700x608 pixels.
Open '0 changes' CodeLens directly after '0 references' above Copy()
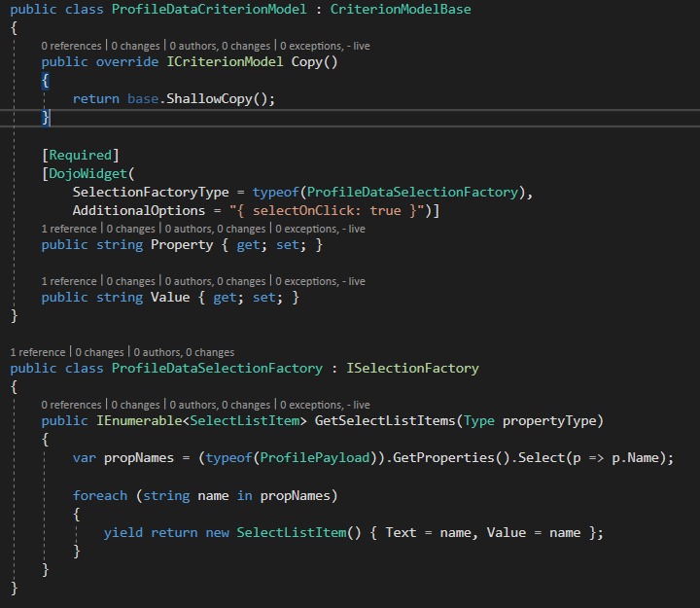(x=135, y=46)
